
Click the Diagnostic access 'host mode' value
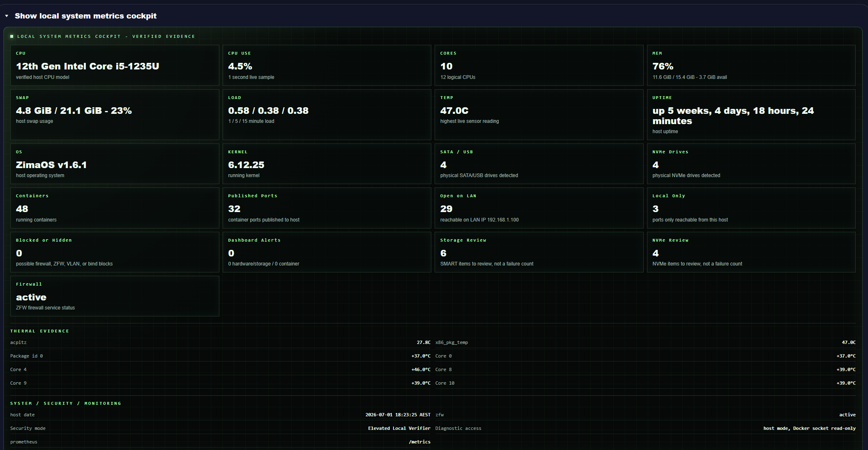point(809,428)
